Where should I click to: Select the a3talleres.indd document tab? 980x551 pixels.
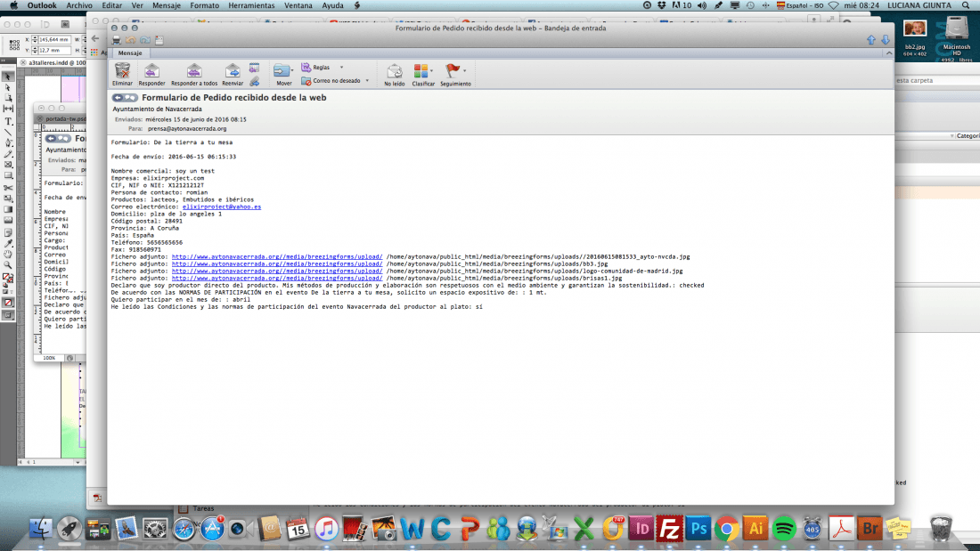pos(53,62)
